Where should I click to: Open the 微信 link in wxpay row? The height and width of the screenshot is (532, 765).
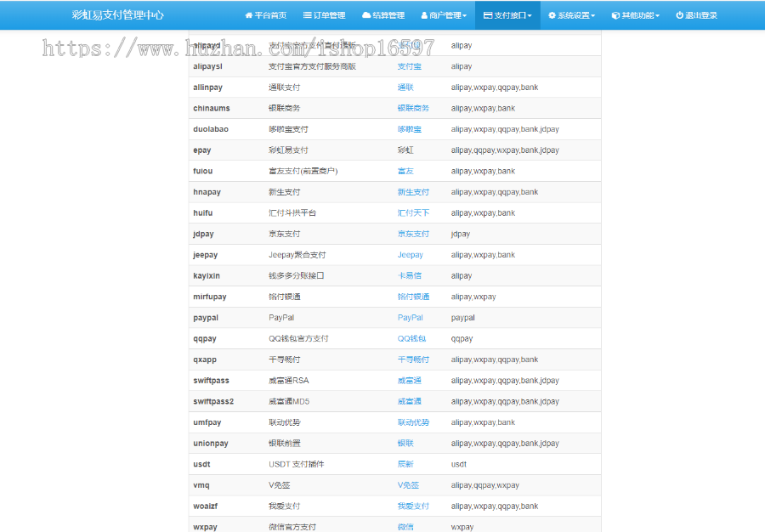coord(405,527)
